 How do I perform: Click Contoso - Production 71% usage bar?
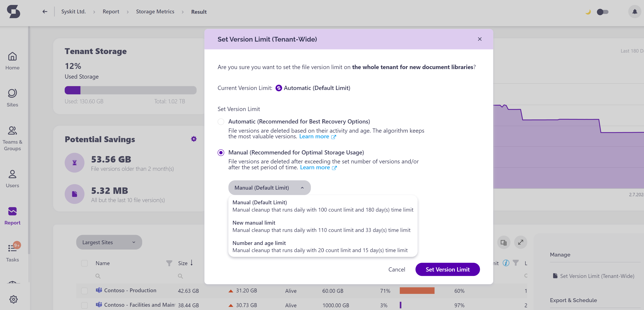coord(417,291)
